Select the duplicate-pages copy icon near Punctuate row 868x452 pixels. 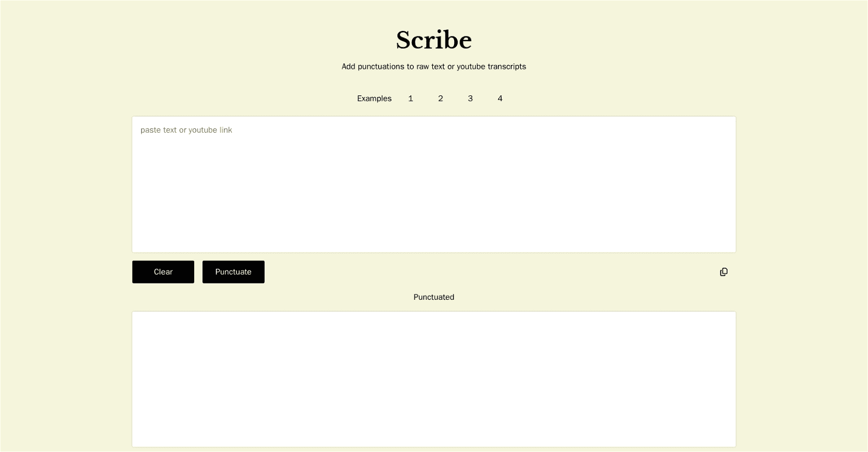coord(723,272)
